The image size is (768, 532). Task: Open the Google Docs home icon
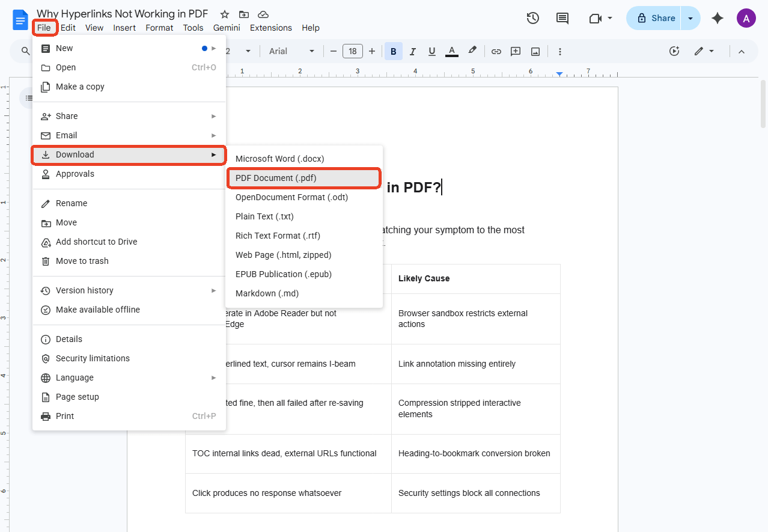[x=20, y=19]
